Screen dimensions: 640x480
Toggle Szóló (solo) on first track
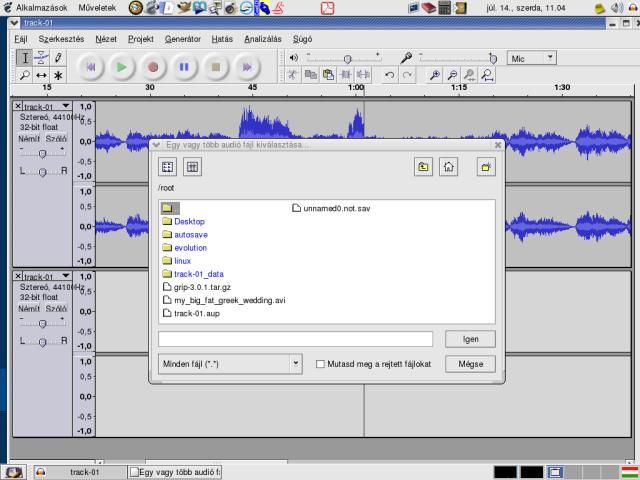[54, 139]
